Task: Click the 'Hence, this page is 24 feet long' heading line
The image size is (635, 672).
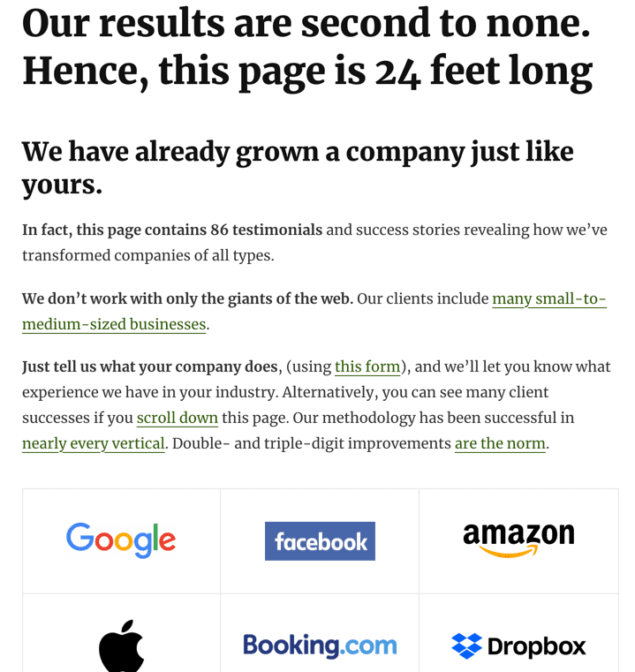Action: 307,72
